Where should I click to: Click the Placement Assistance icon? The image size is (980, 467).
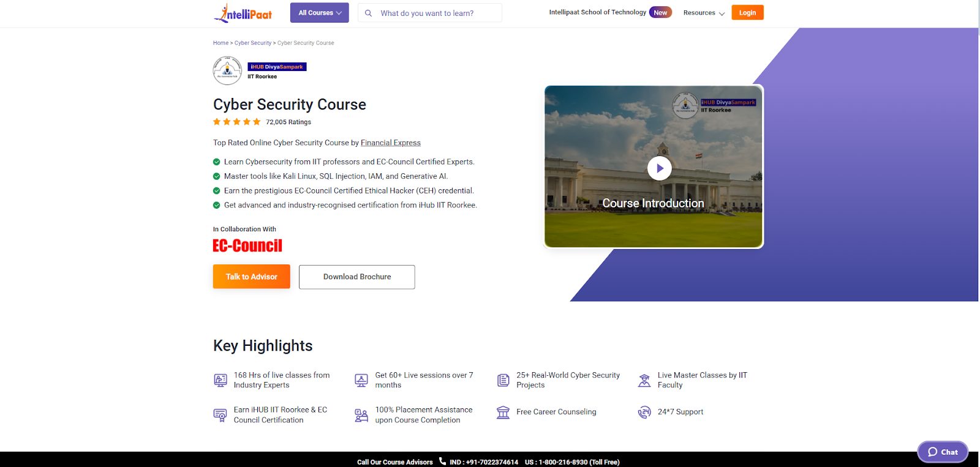click(361, 416)
